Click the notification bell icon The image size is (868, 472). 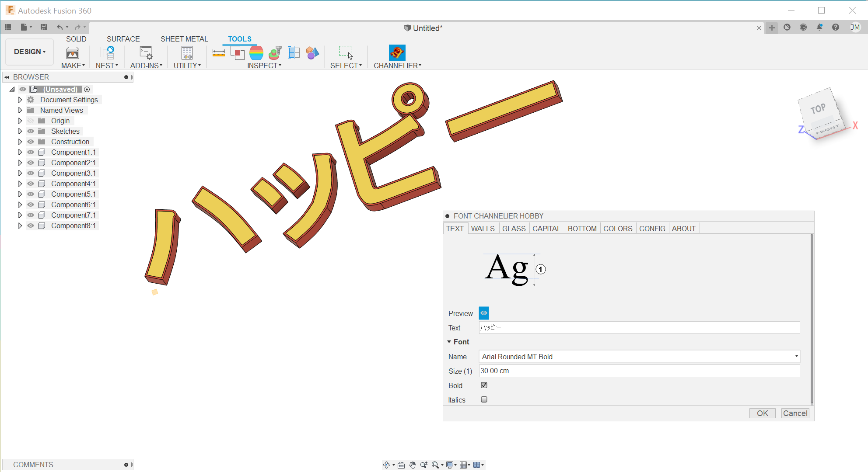819,27
